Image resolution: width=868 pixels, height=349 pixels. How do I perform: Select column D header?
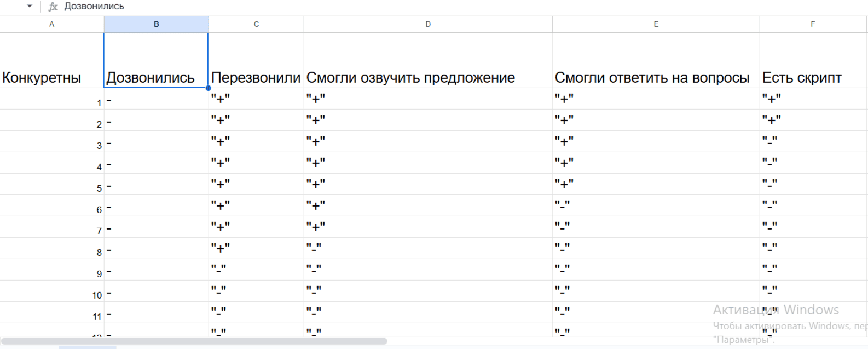pyautogui.click(x=428, y=24)
